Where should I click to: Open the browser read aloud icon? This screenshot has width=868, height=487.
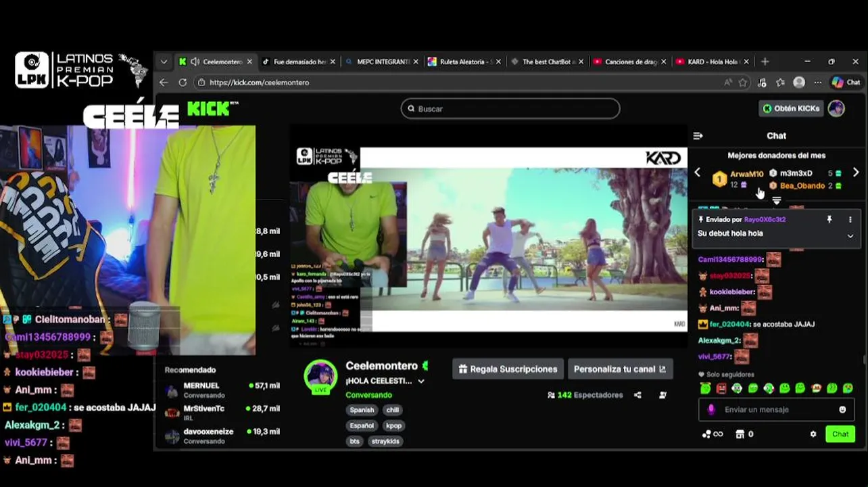click(x=727, y=83)
